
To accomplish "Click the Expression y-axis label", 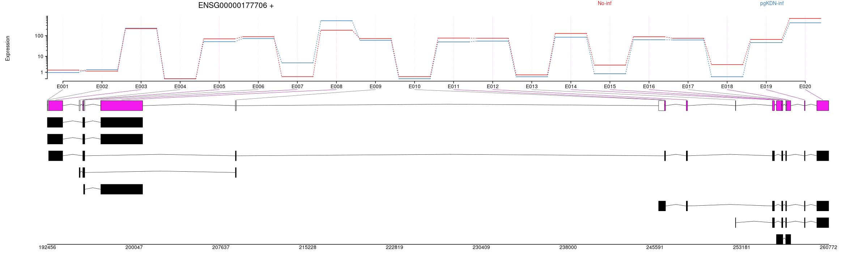I will coord(8,48).
